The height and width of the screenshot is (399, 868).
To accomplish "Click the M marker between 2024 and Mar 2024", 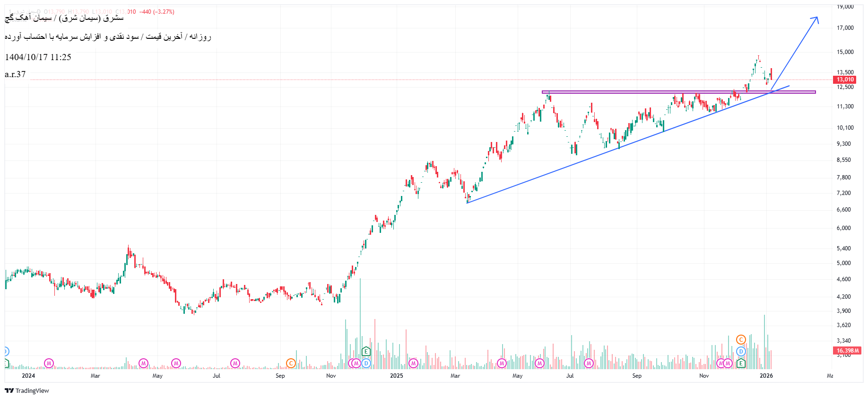I will click(49, 364).
